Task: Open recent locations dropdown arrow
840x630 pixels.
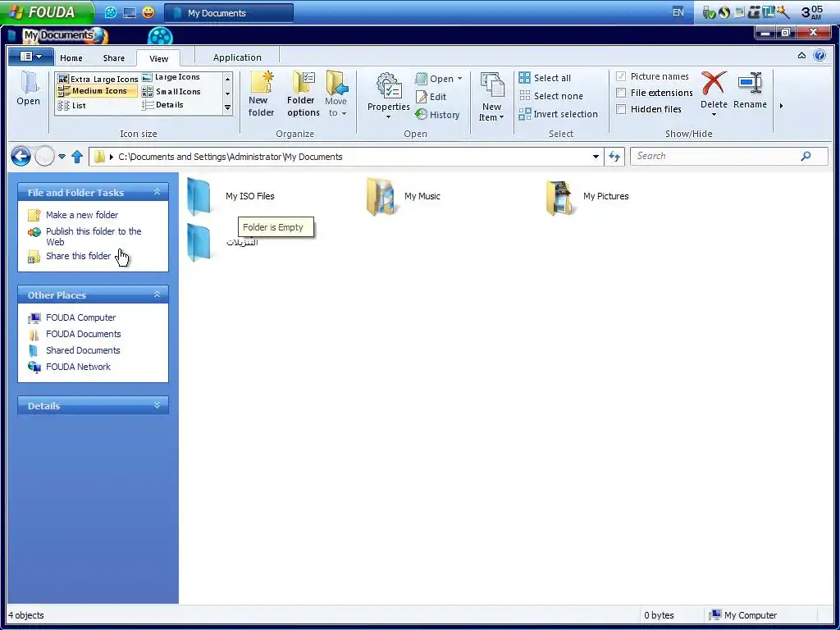Action: click(62, 157)
